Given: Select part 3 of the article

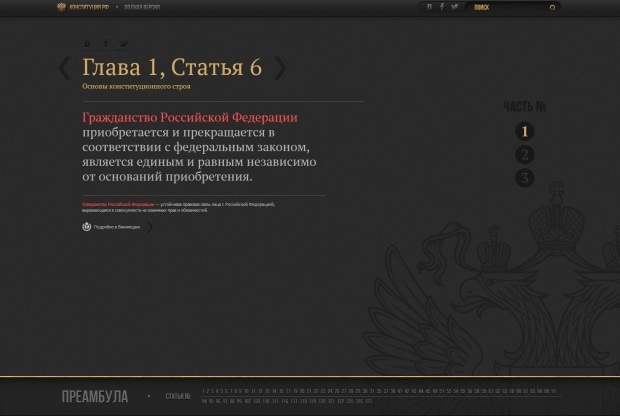Looking at the screenshot, I should 525,178.
